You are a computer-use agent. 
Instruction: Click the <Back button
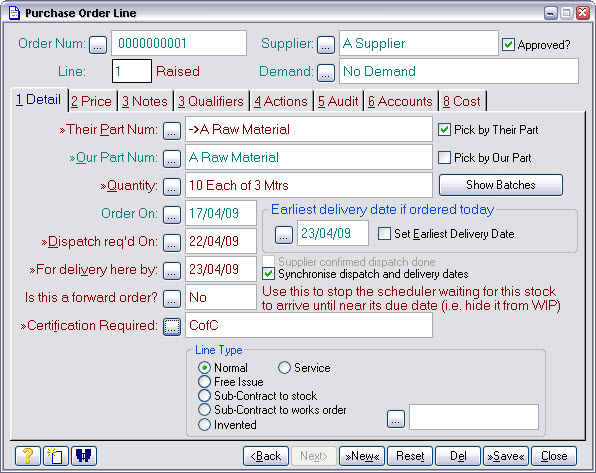tap(266, 456)
